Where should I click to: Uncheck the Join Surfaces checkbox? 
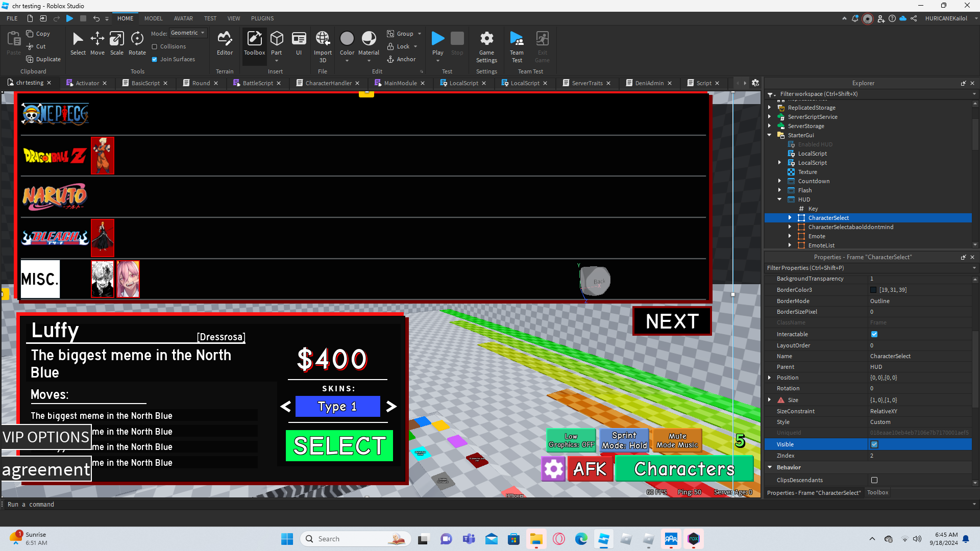click(x=155, y=59)
